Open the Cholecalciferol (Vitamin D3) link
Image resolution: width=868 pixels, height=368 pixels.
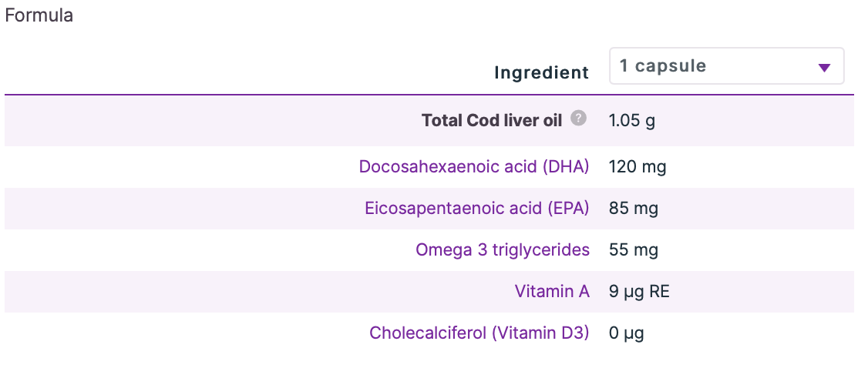479,333
